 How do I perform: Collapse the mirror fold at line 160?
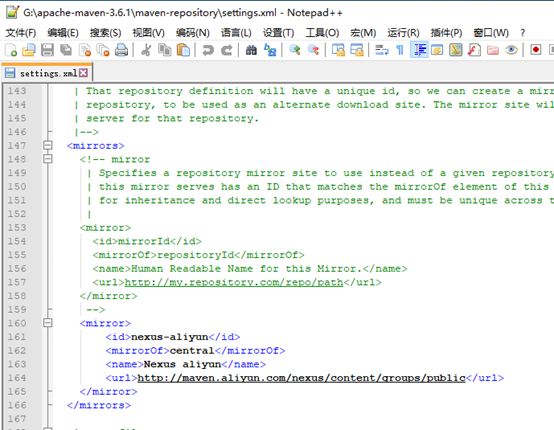(x=48, y=323)
